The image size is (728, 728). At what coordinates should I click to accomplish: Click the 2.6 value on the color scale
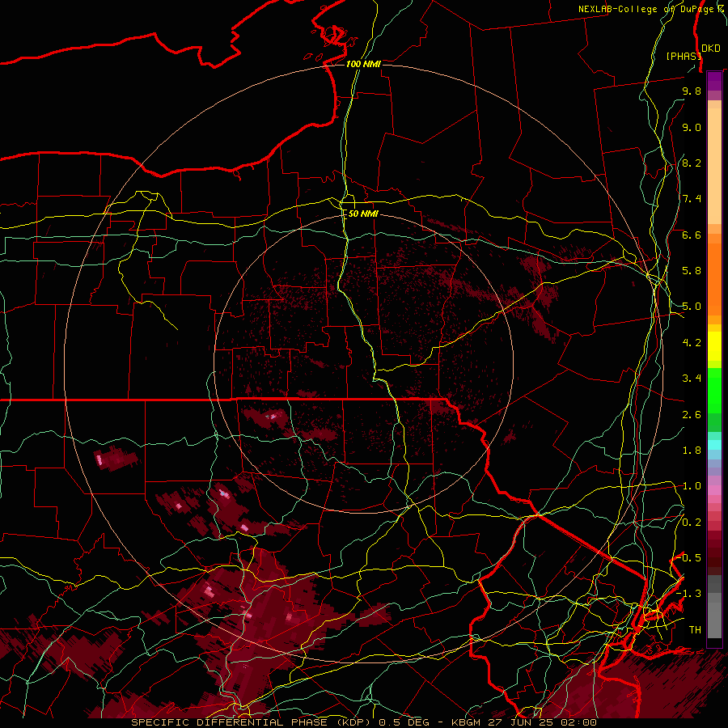point(692,415)
